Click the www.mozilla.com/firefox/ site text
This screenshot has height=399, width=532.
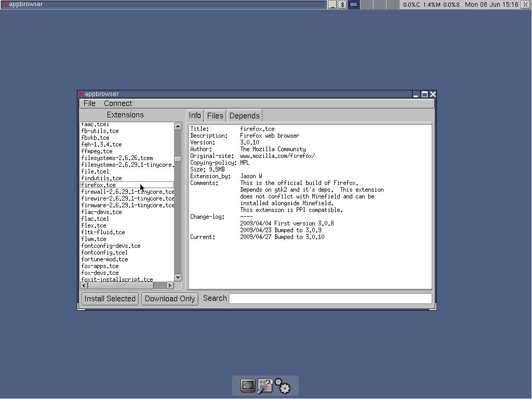(x=277, y=156)
